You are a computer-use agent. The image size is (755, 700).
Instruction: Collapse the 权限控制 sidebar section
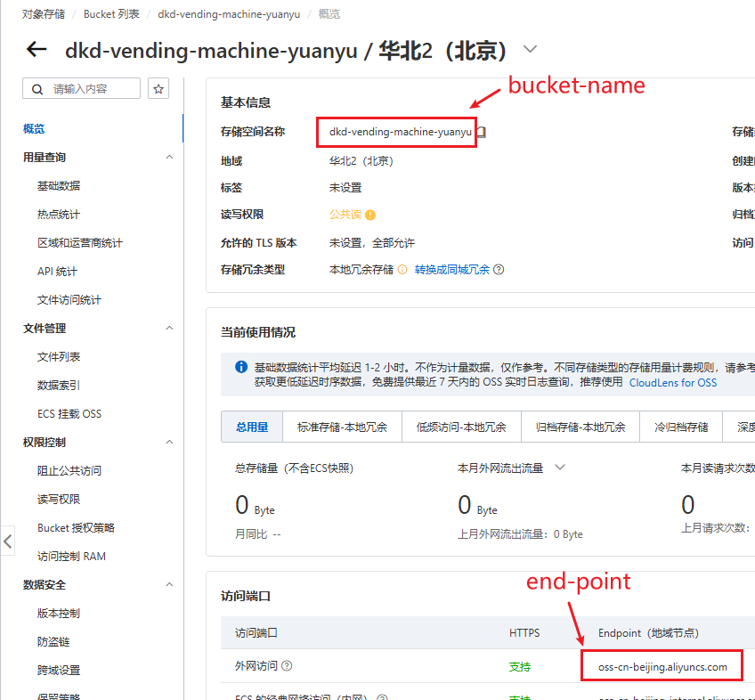pos(169,443)
